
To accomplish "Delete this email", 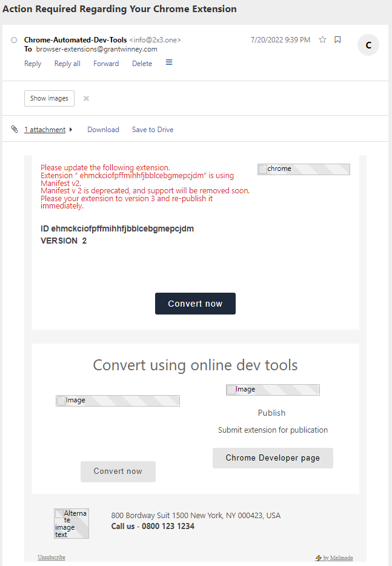I will 142,64.
